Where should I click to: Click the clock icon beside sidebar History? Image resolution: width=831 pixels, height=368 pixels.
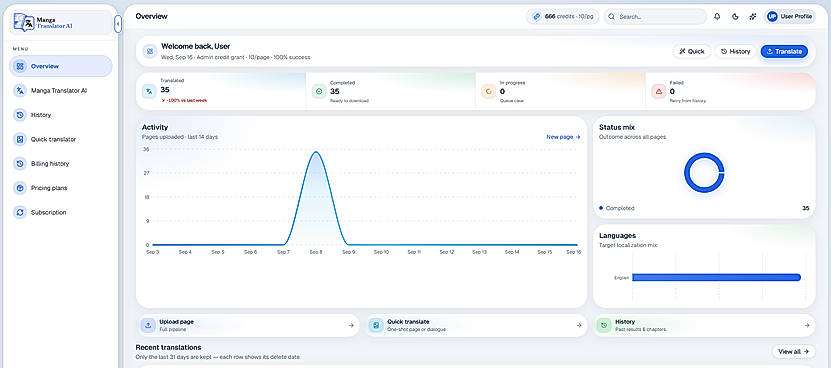coord(20,115)
